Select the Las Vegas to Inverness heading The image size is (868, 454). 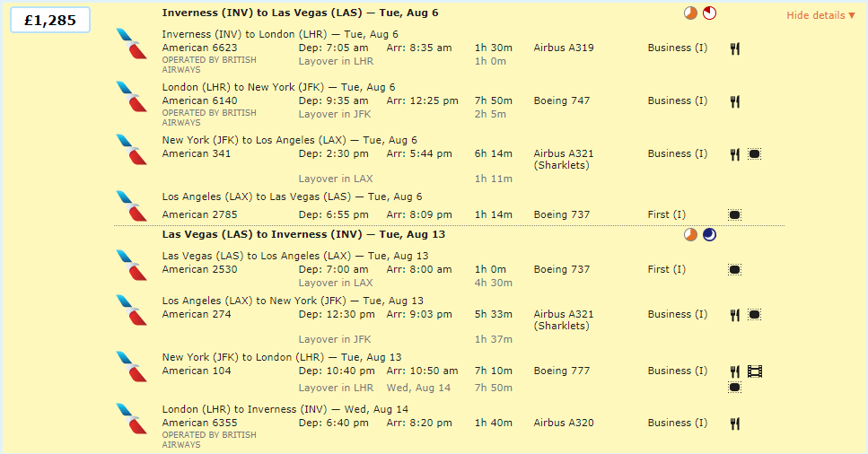pos(302,235)
